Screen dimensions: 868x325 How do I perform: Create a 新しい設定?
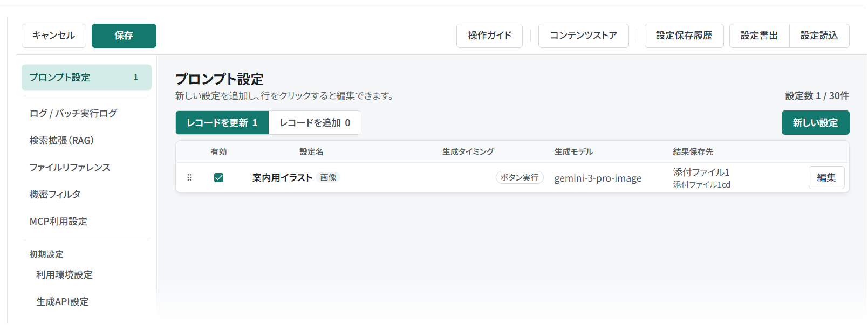[816, 123]
